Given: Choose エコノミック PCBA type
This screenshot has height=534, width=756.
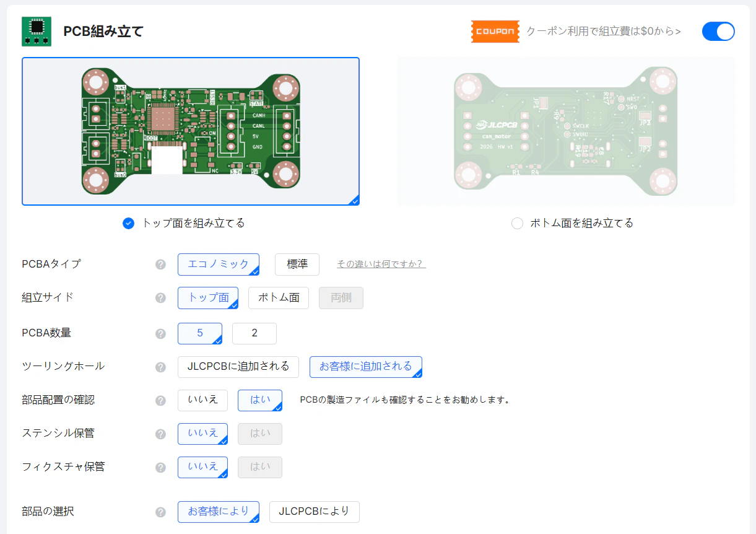Looking at the screenshot, I should point(219,265).
